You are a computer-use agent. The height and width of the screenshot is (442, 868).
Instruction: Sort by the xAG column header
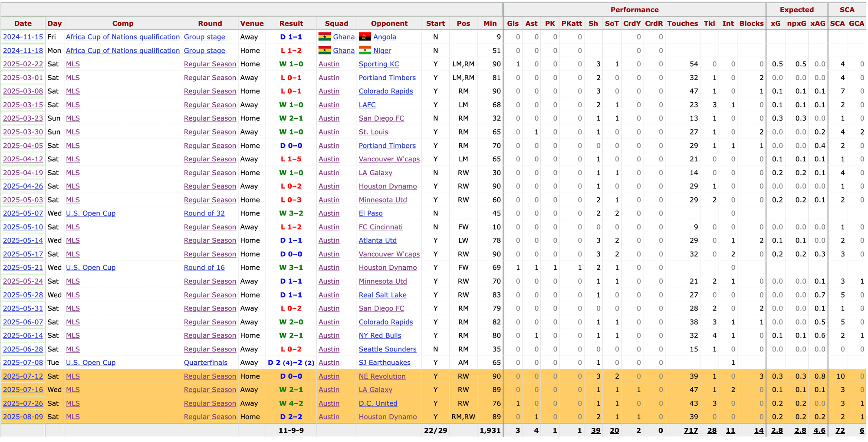(818, 23)
